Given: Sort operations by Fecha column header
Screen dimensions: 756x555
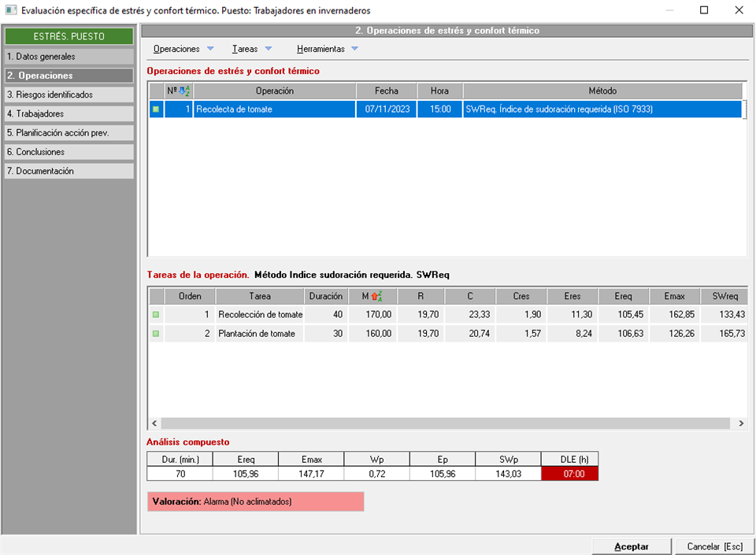Looking at the screenshot, I should tap(386, 91).
